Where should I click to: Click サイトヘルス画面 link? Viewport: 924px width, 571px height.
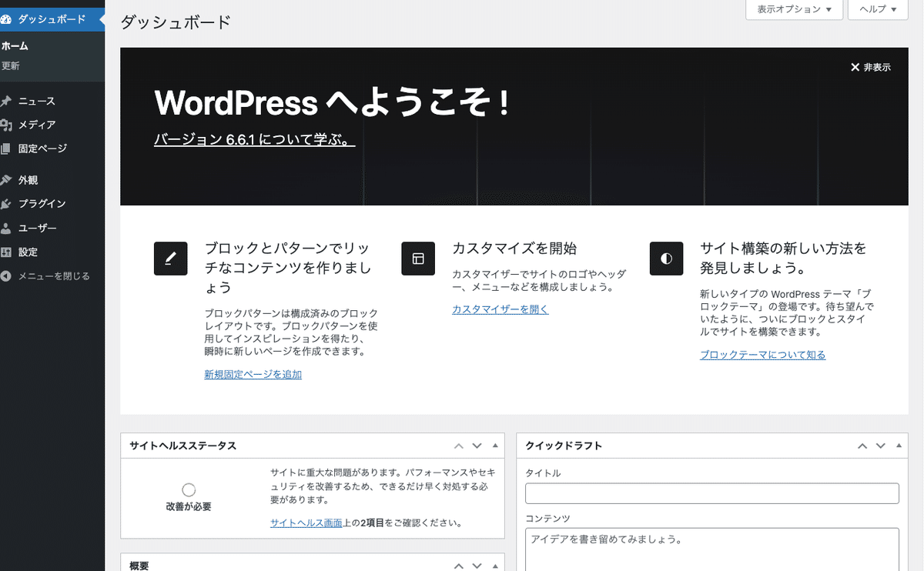tap(306, 523)
